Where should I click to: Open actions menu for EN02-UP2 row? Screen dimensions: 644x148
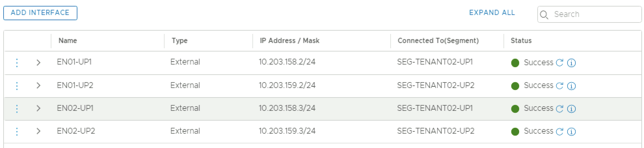(17, 131)
